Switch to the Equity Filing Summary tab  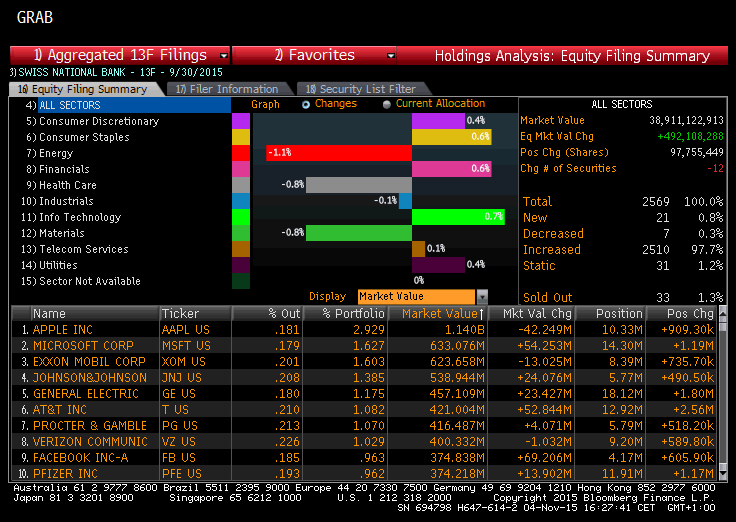click(83, 89)
